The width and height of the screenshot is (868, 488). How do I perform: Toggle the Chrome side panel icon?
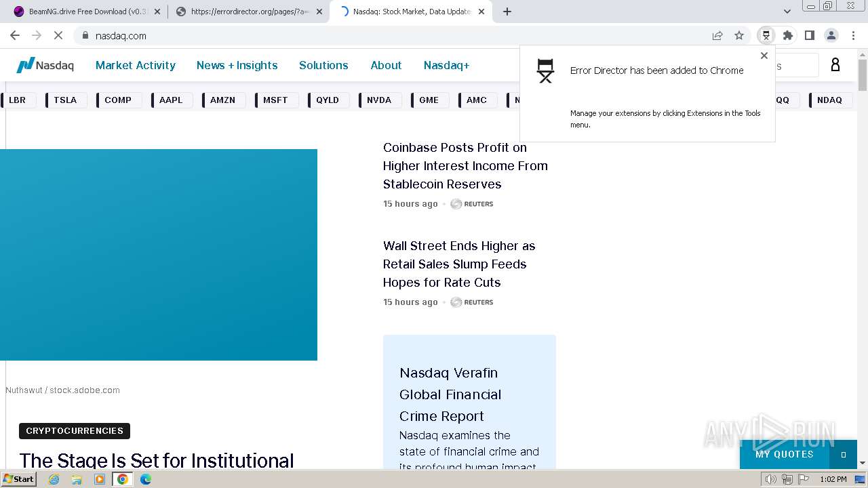coord(810,35)
